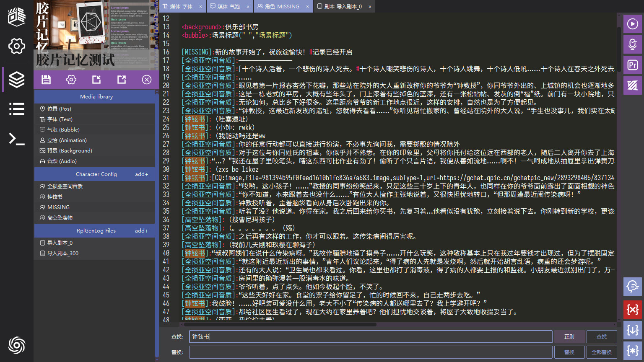Toggle regex mode with the 正则 button
This screenshot has width=644, height=362.
pos(569,336)
